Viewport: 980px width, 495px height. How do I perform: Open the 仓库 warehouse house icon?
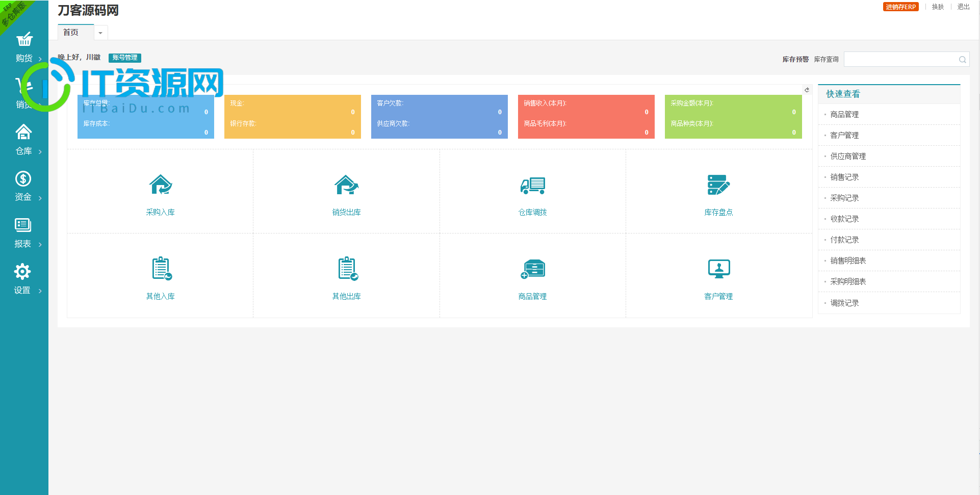click(23, 132)
